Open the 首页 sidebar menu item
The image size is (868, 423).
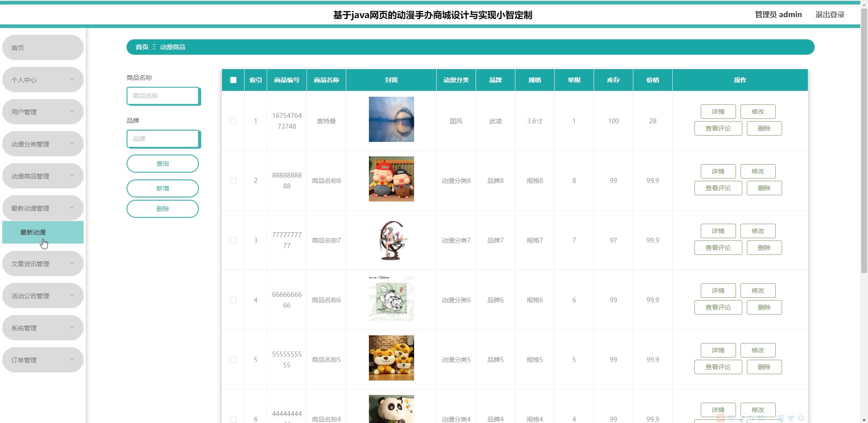click(43, 47)
